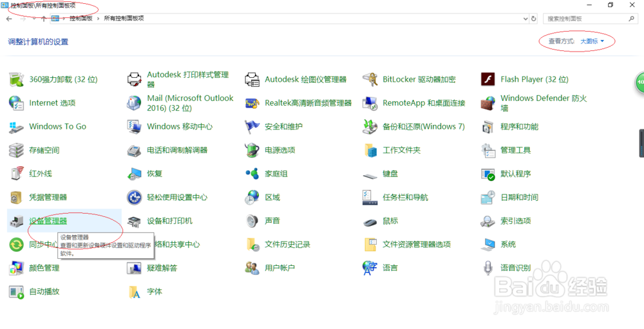Open the 区域 globe clock icon
Screen dimensions: 644x329
[x=252, y=198]
